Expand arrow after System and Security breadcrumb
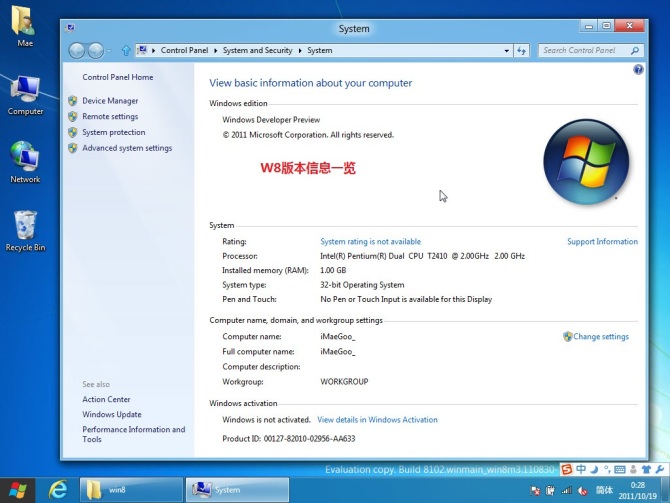 300,50
